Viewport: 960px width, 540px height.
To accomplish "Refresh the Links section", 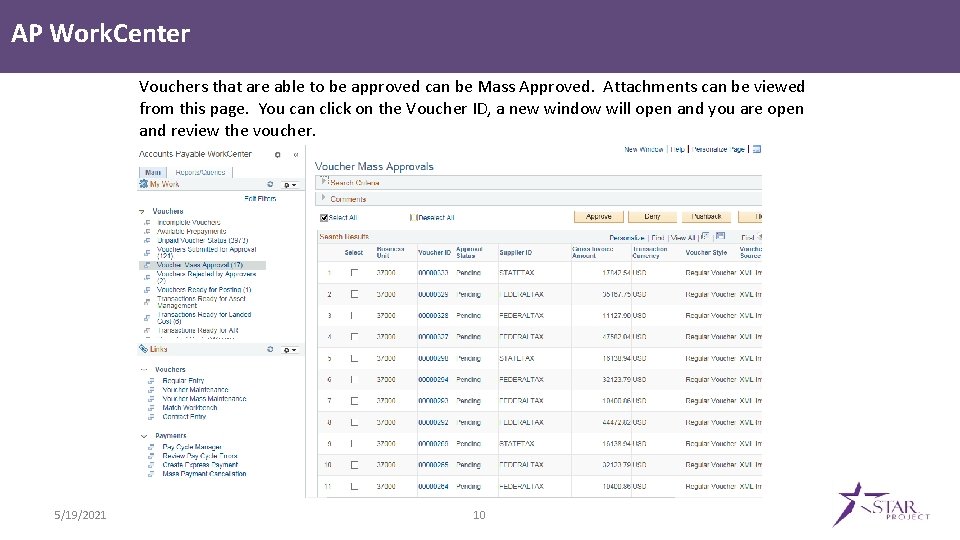I will coord(270,349).
